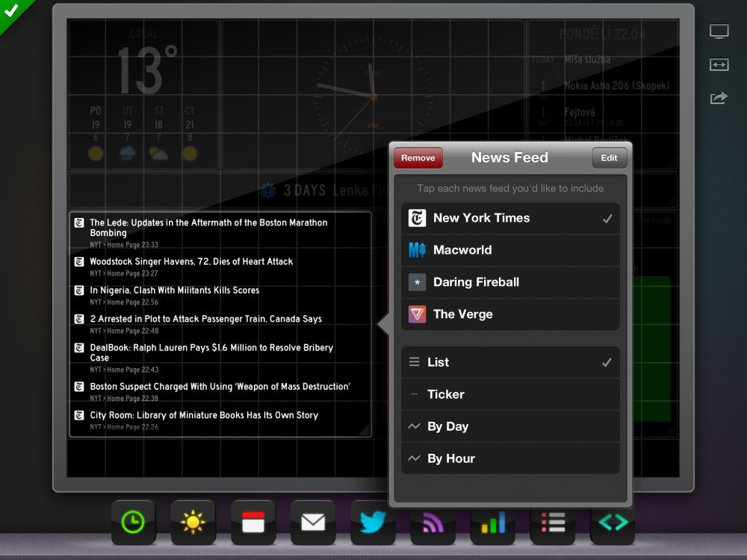This screenshot has height=560, width=747.
Task: Select the By Day display style
Action: point(510,426)
